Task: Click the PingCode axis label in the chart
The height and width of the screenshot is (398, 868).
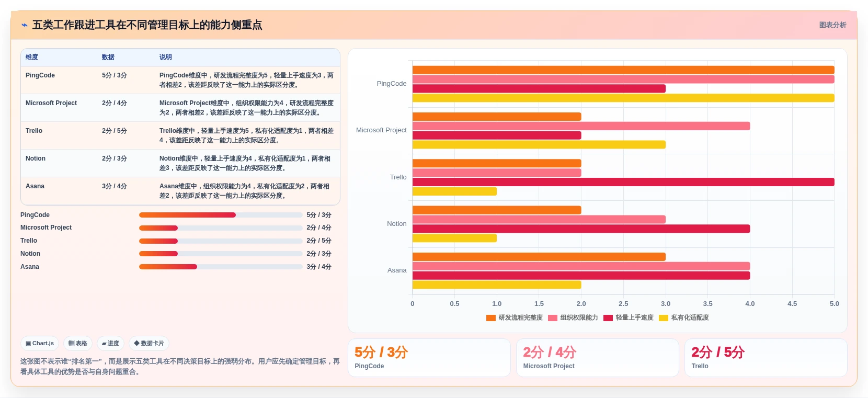Action: point(392,84)
